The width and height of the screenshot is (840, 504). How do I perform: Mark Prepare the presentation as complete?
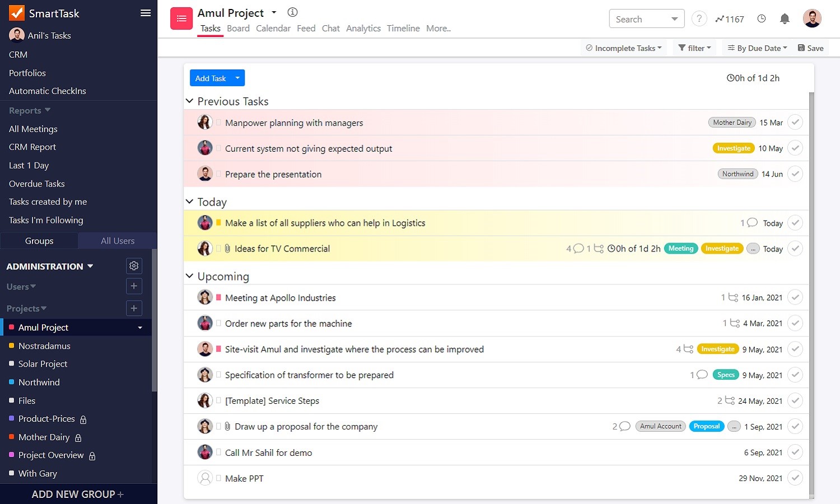click(x=795, y=174)
